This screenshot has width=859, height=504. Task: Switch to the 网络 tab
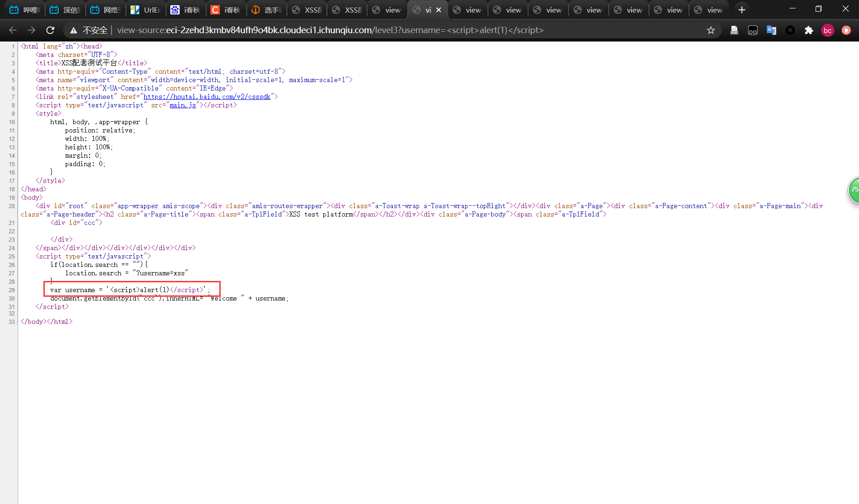(x=105, y=10)
